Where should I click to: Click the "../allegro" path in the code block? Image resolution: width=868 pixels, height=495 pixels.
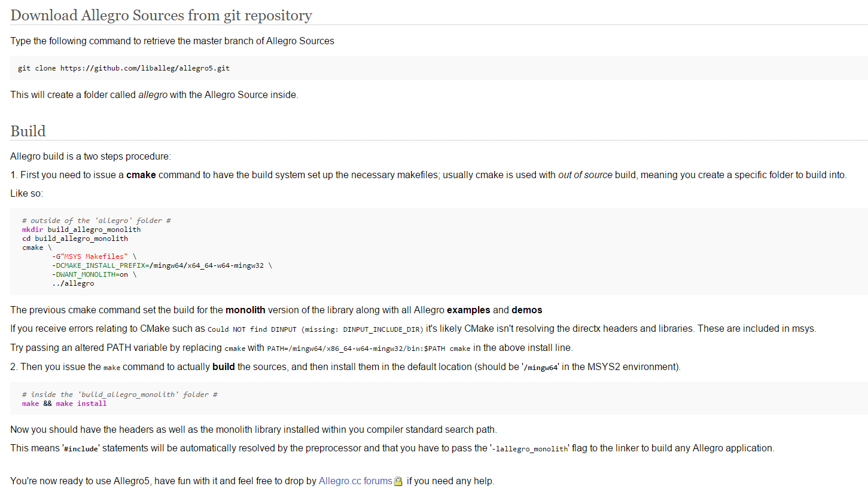point(73,283)
